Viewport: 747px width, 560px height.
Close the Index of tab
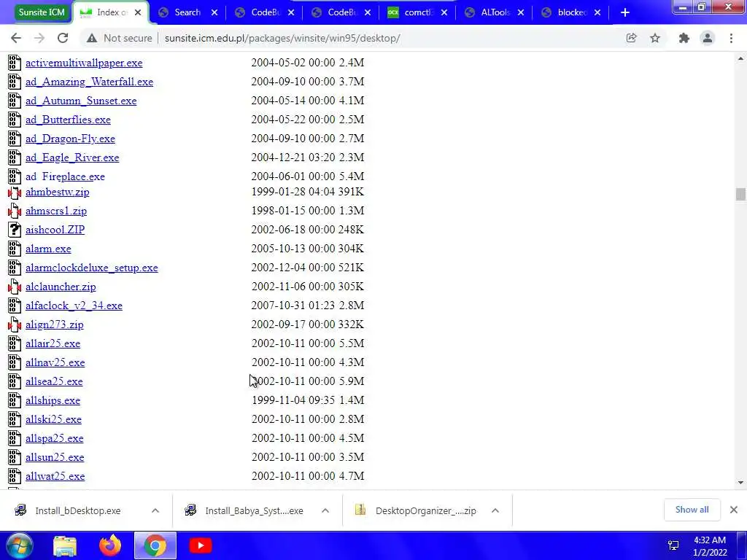click(x=138, y=12)
